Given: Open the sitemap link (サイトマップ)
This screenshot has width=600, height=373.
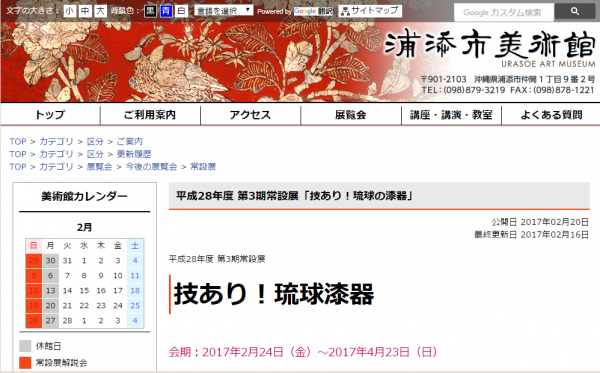Looking at the screenshot, I should pyautogui.click(x=370, y=11).
